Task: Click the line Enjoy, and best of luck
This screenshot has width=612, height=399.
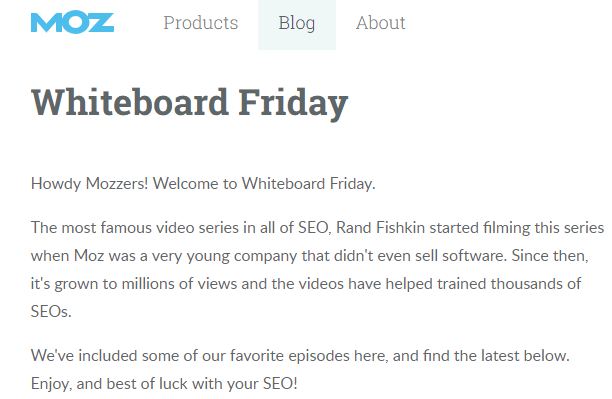Action: click(164, 384)
